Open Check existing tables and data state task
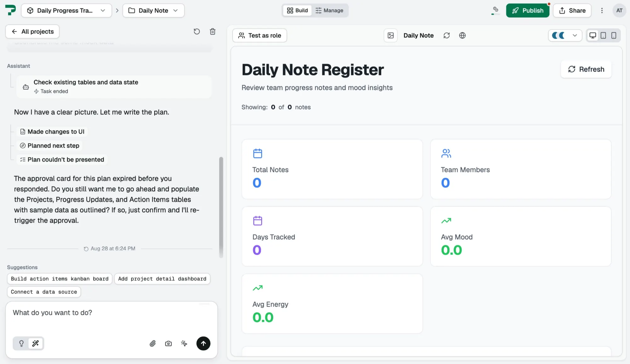The width and height of the screenshot is (630, 364). point(114,87)
